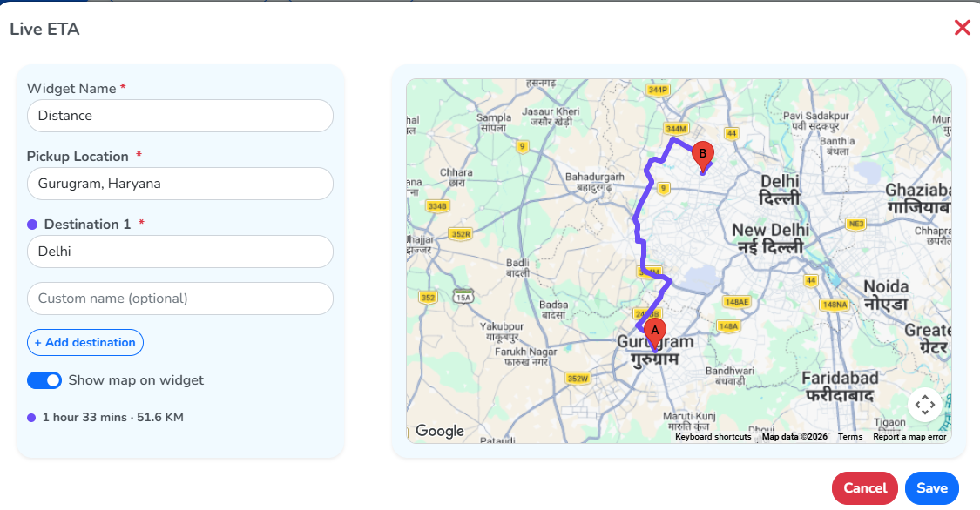This screenshot has height=510, width=980.
Task: Click the 334B highway shield on map
Action: pos(437,206)
